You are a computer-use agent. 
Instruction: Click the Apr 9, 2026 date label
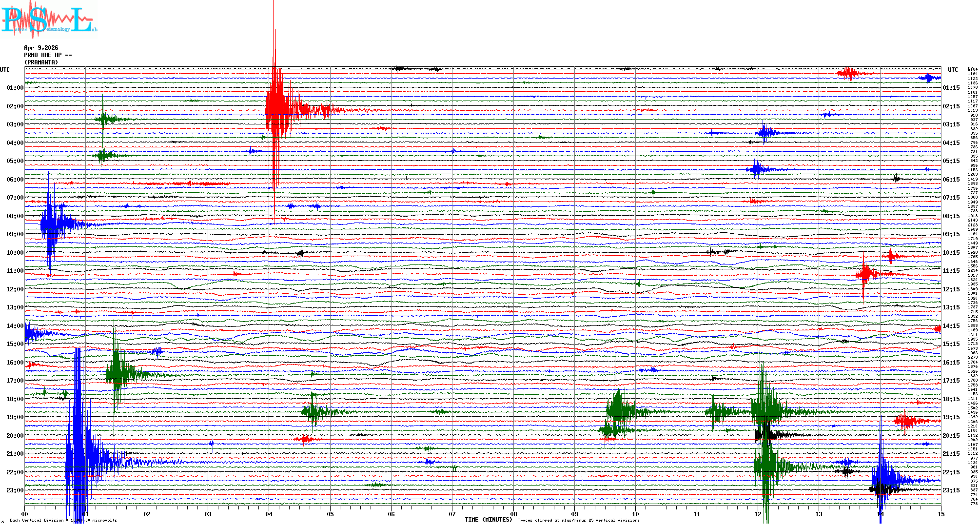(41, 48)
